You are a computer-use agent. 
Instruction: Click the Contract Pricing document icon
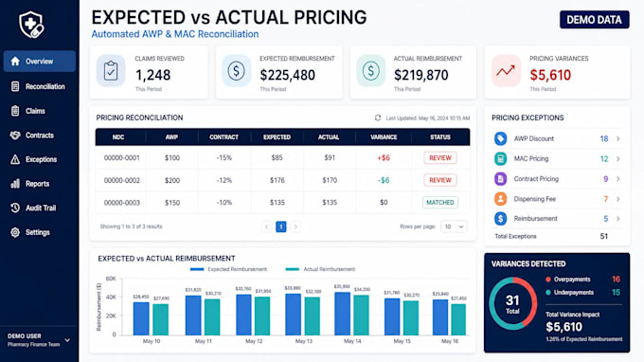coord(500,179)
